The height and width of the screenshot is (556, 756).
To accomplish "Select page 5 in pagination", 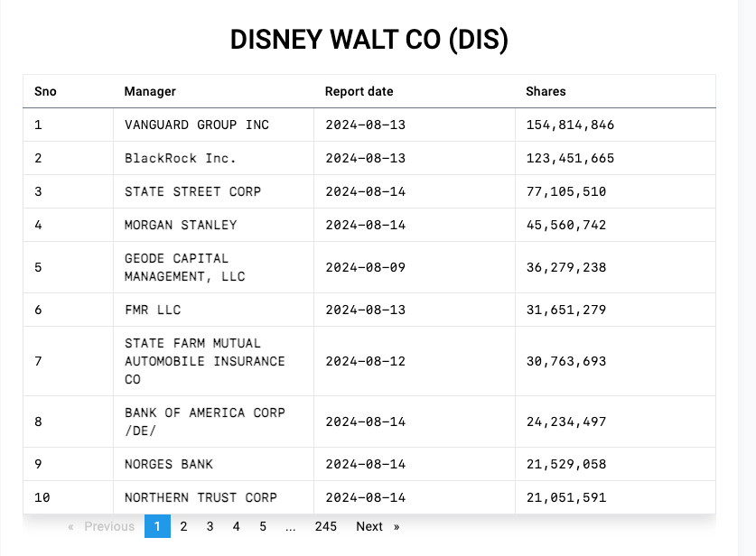I will (x=263, y=526).
